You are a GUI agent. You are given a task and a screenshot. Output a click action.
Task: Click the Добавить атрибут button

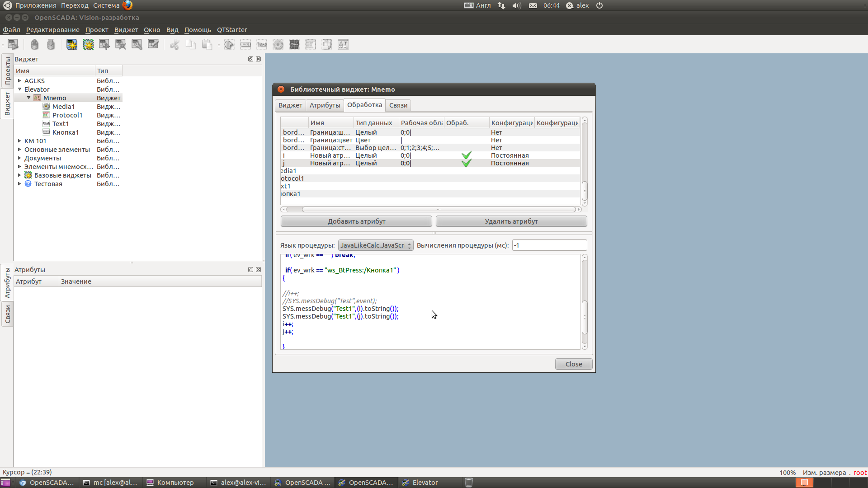point(356,221)
